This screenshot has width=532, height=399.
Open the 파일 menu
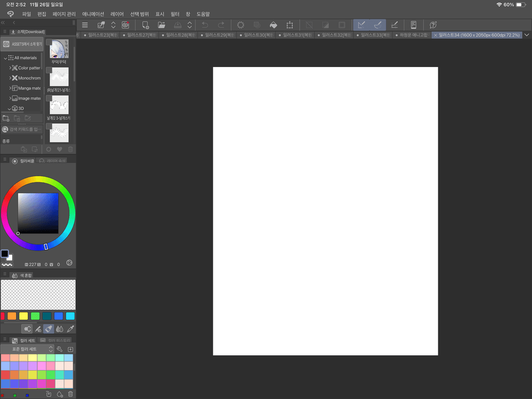[x=27, y=14]
